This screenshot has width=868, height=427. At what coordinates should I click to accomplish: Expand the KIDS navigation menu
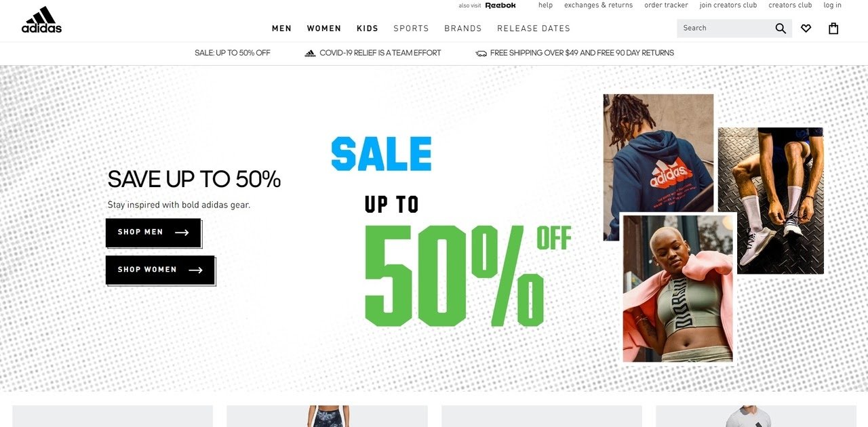tap(368, 28)
